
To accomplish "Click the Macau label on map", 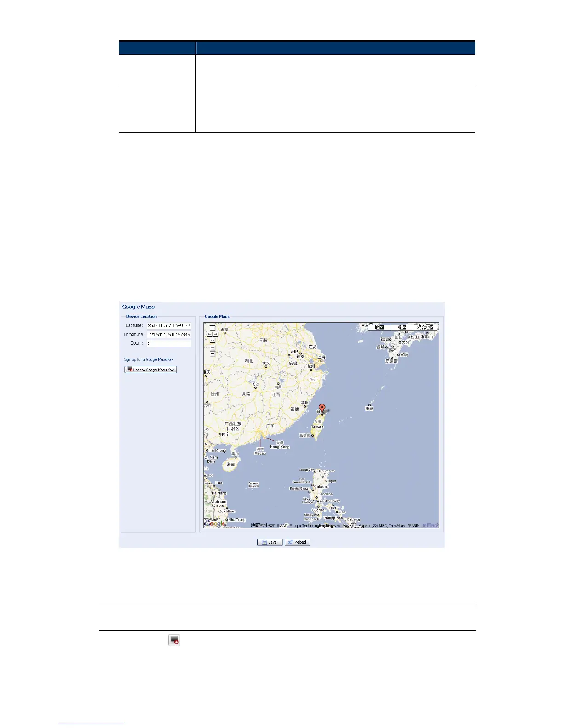I will [260, 453].
